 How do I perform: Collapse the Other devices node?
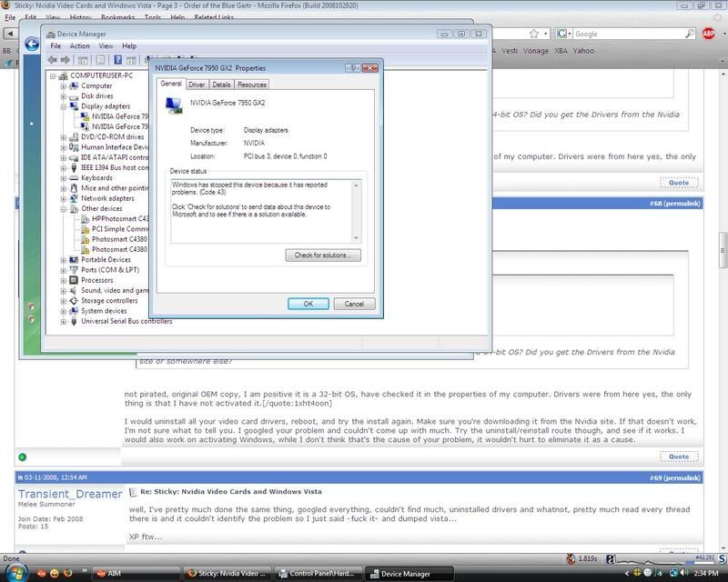pyautogui.click(x=63, y=209)
